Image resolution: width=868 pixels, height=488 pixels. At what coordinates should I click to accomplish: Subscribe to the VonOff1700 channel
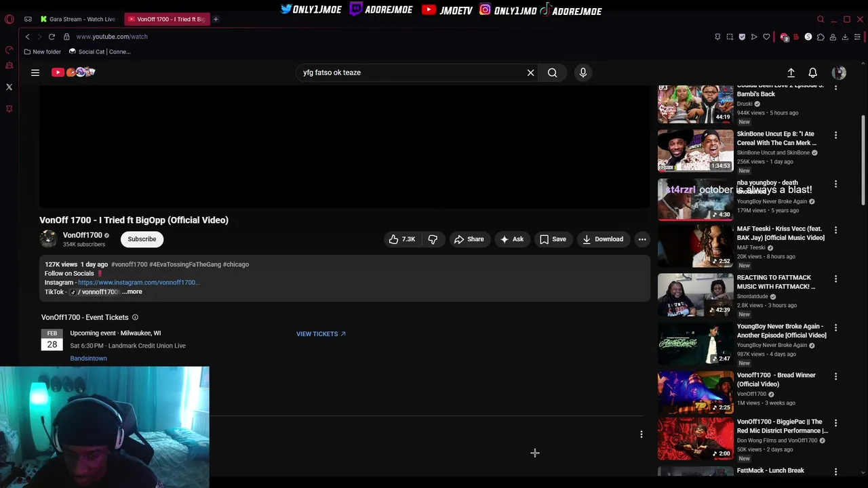tap(142, 239)
